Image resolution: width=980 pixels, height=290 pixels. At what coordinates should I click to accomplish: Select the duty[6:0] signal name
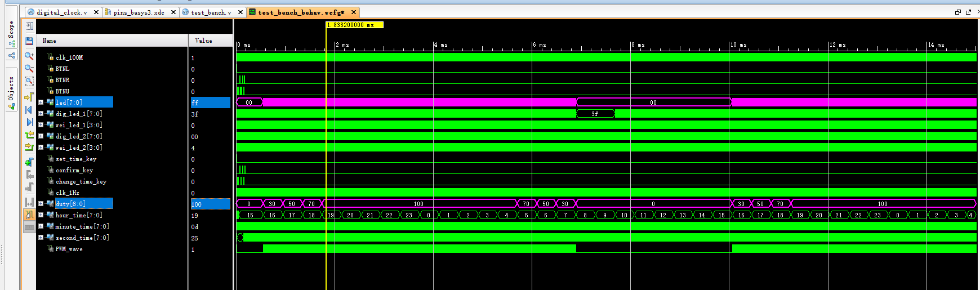coord(70,204)
